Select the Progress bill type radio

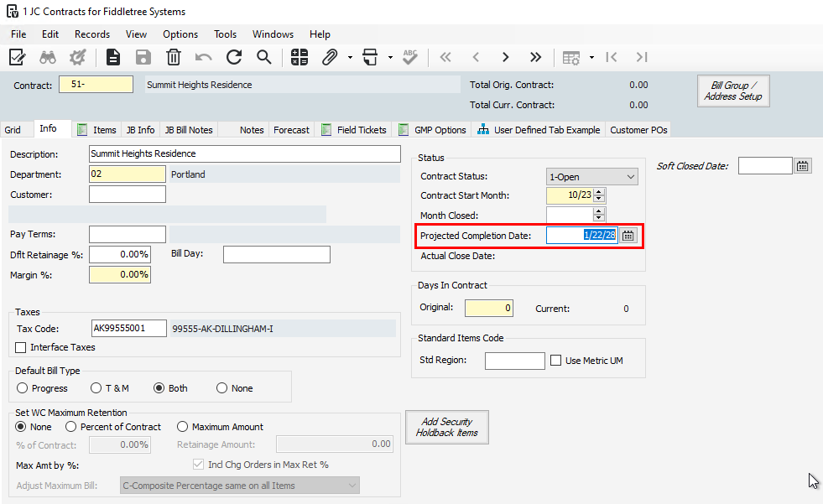(22, 388)
